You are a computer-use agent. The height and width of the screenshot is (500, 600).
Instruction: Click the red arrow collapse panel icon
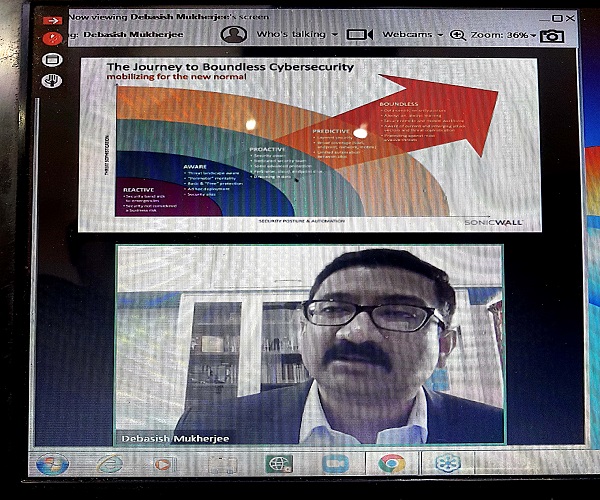coord(52,20)
